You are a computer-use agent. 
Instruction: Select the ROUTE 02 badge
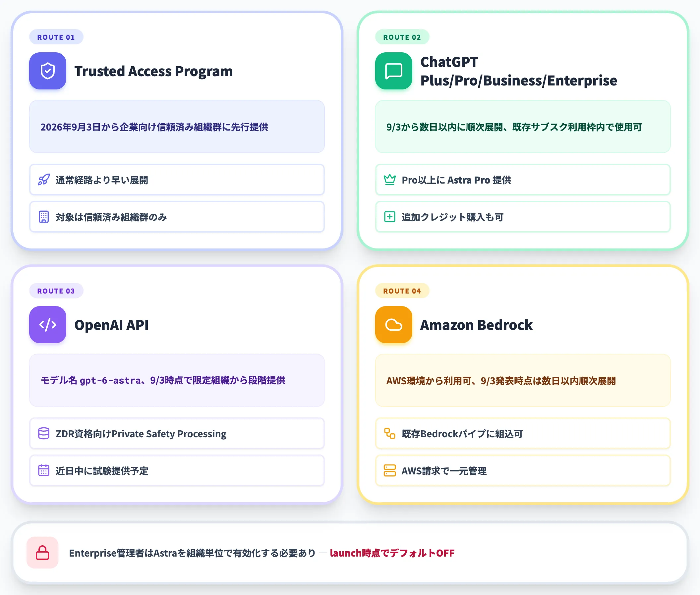pos(402,37)
